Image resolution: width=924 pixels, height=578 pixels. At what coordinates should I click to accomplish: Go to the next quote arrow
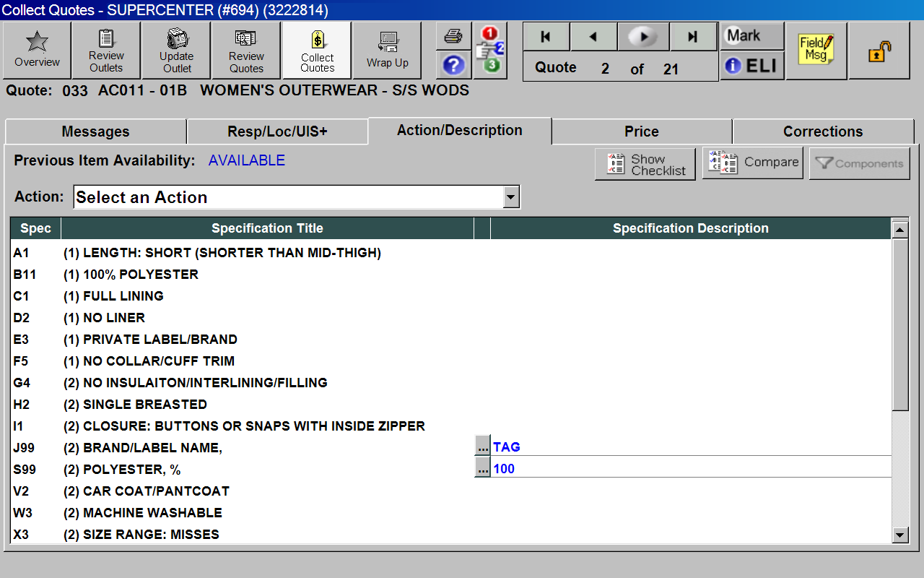click(x=643, y=37)
